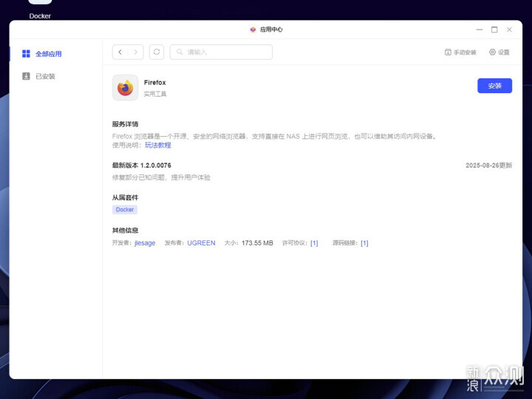Go forward with the right arrow
532x399 pixels.
pyautogui.click(x=136, y=52)
